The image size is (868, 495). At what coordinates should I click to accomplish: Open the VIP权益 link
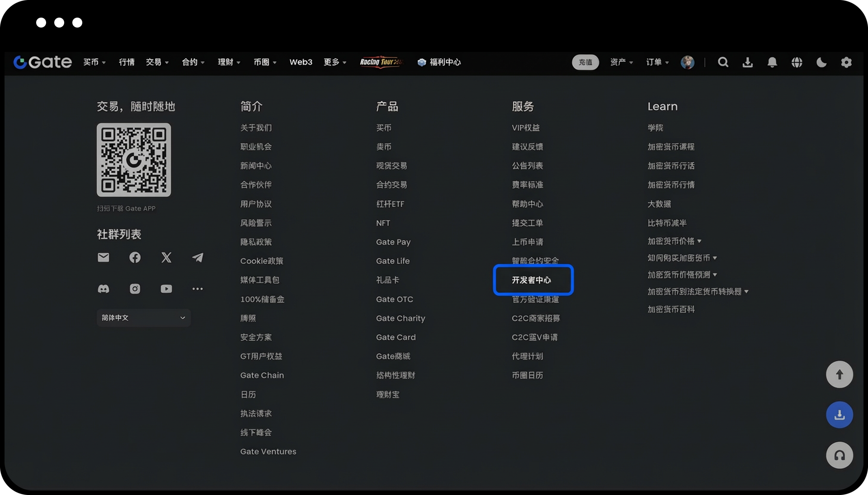point(526,128)
